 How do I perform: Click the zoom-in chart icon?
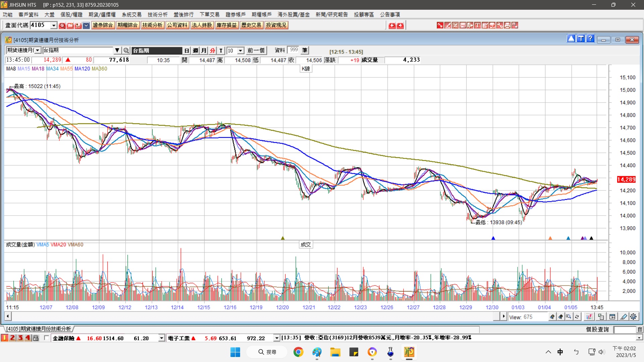click(552, 317)
